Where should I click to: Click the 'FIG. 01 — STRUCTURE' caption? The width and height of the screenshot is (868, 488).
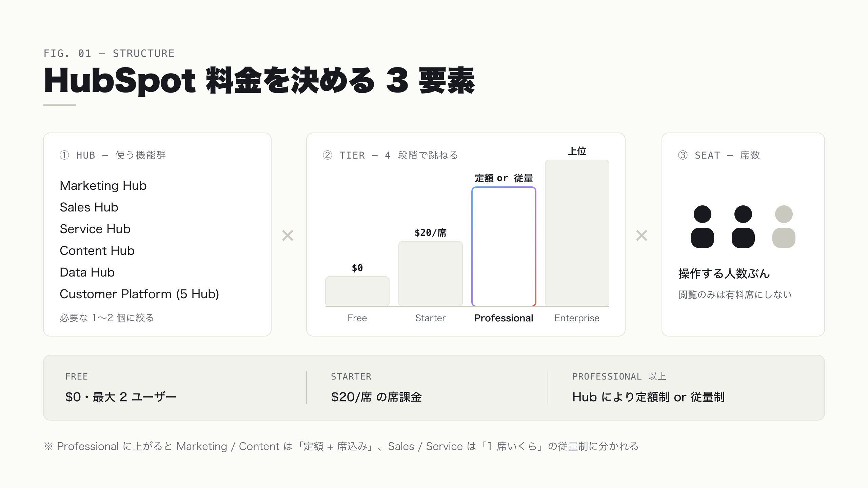tap(109, 54)
